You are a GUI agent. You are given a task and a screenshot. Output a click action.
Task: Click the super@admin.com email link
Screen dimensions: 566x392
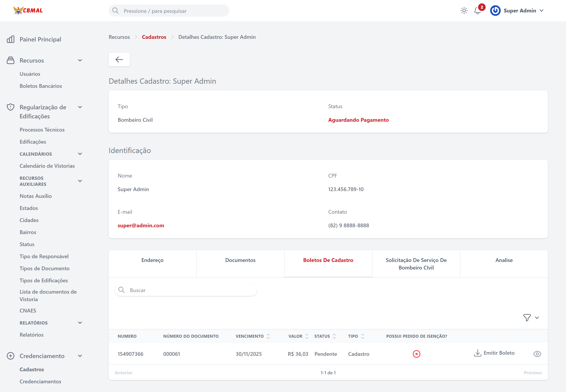pyautogui.click(x=141, y=225)
